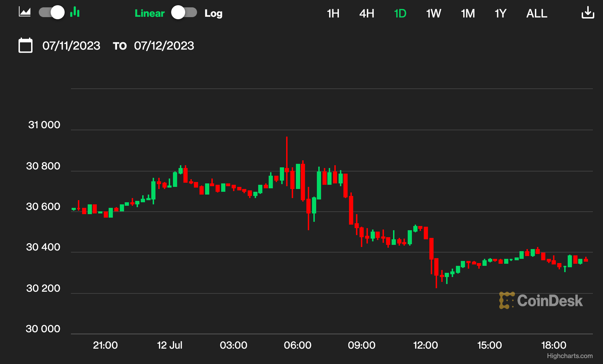Screen dimensions: 603x364
Task: Click the 30 000 axis label
Action: [43, 329]
